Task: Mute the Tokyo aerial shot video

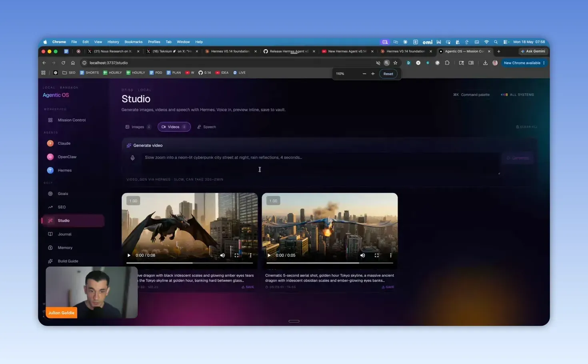Action: click(x=362, y=255)
